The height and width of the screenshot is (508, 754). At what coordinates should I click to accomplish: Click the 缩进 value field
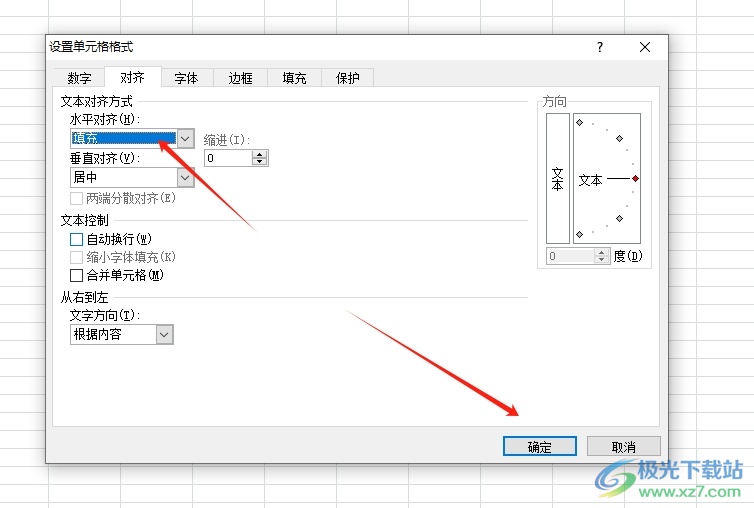click(228, 158)
